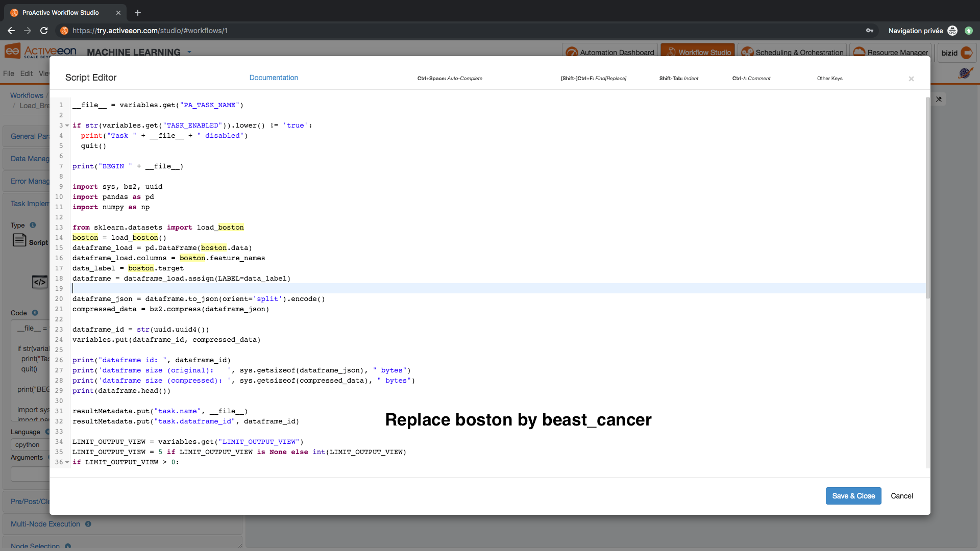Click Cancel button to discard changes

tap(901, 496)
